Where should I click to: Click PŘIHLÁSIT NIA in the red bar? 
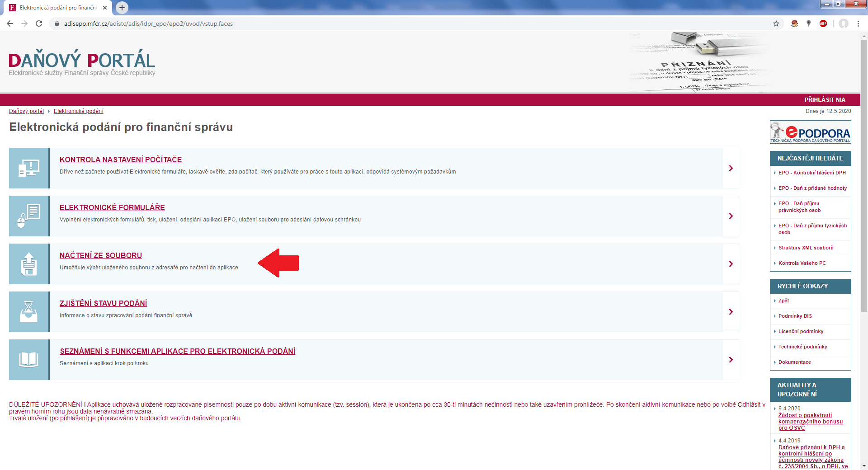[x=825, y=99]
